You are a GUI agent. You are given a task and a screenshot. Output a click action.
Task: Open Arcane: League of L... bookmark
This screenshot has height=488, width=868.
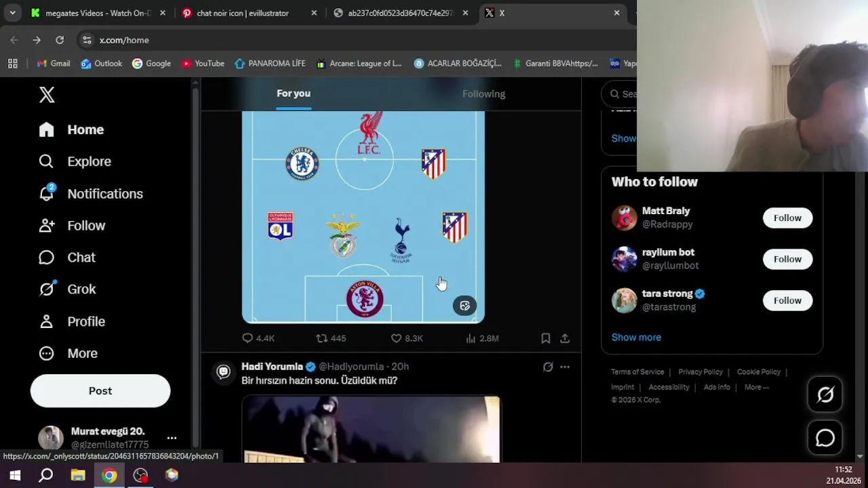(359, 63)
